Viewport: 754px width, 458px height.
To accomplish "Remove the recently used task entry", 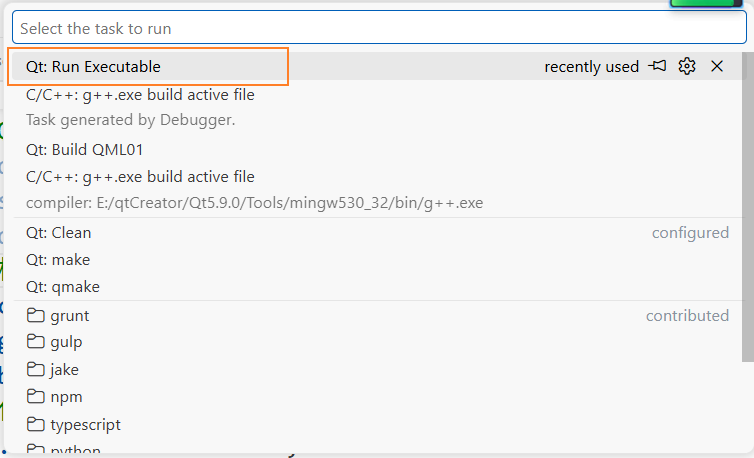I will (716, 66).
